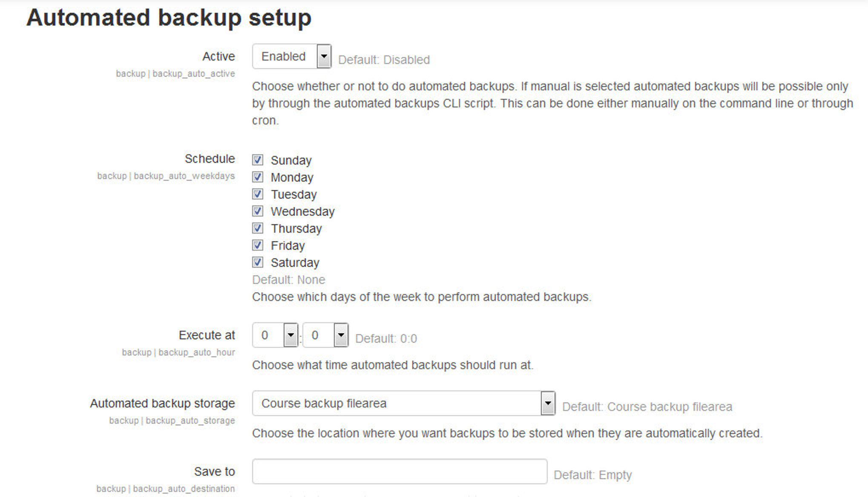Uncheck Thursday from the schedule

tap(257, 228)
